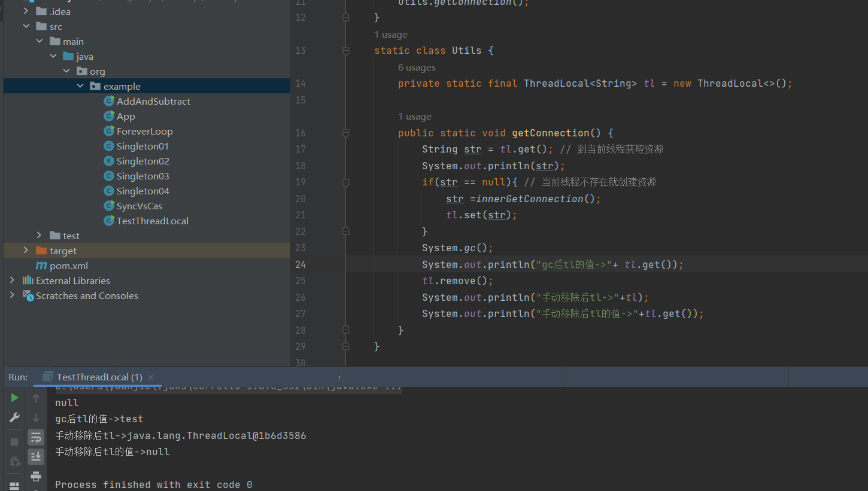Click console line 'gc后tl的值->test'
Image resolution: width=868 pixels, height=491 pixels.
[99, 419]
